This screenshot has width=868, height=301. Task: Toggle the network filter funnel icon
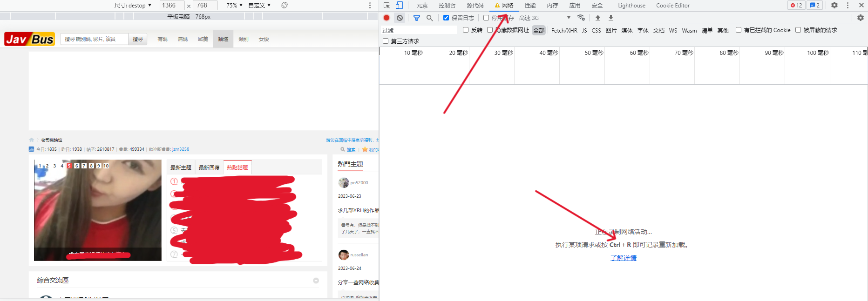pos(417,18)
